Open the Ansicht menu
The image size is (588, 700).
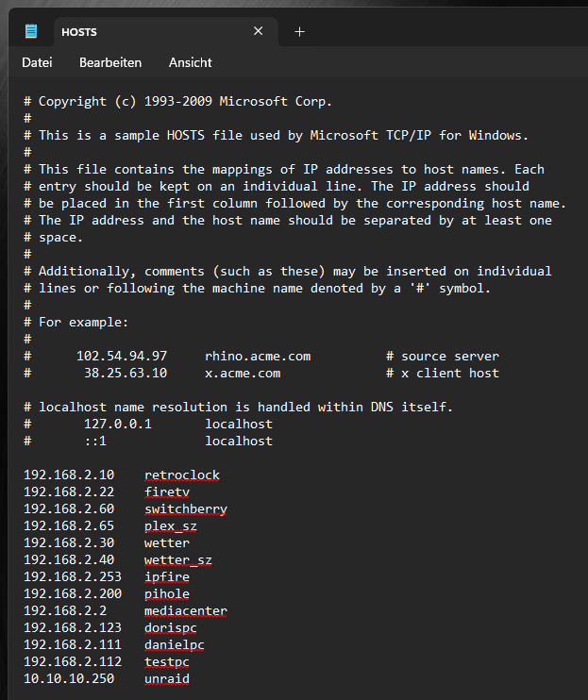(x=191, y=62)
